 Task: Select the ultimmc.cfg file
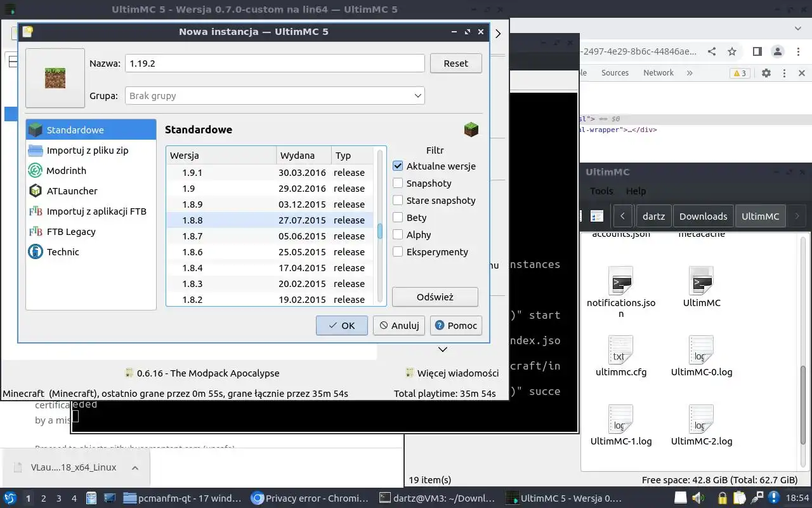tap(621, 356)
